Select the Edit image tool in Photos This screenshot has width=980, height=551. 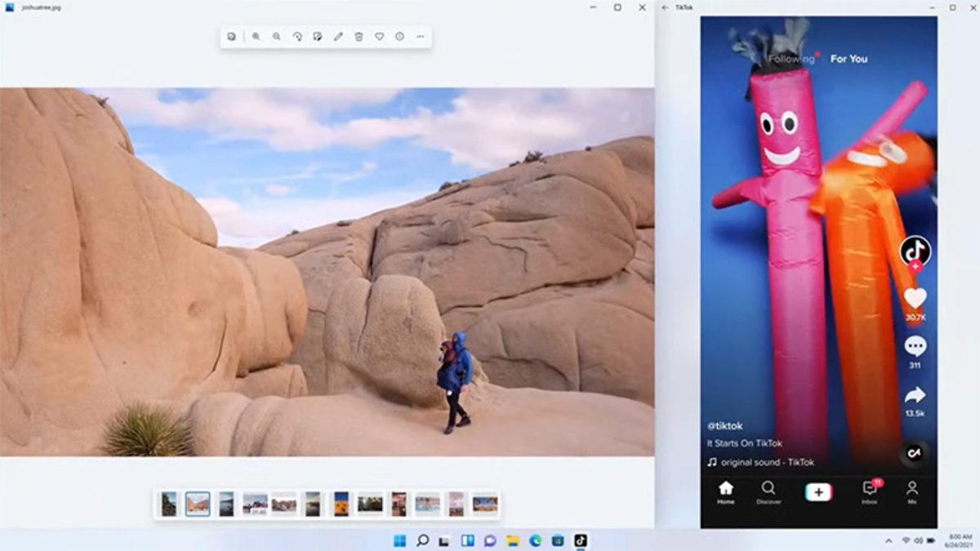pos(316,37)
